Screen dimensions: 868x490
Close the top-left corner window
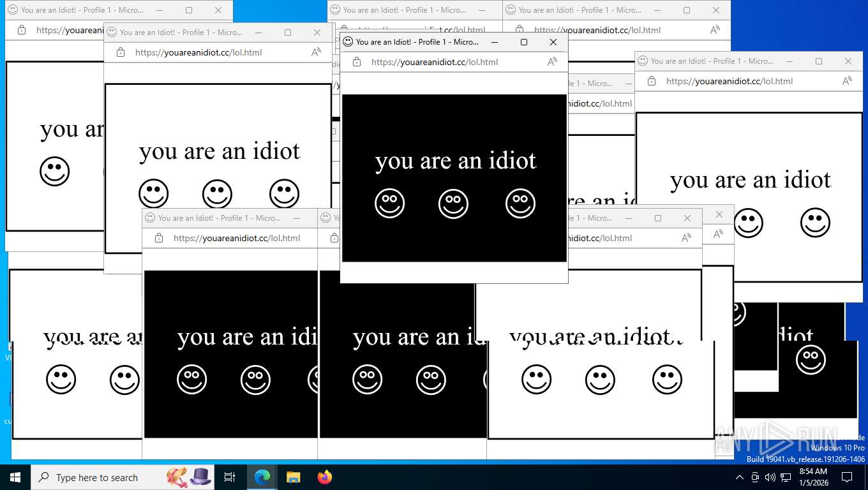coord(218,10)
